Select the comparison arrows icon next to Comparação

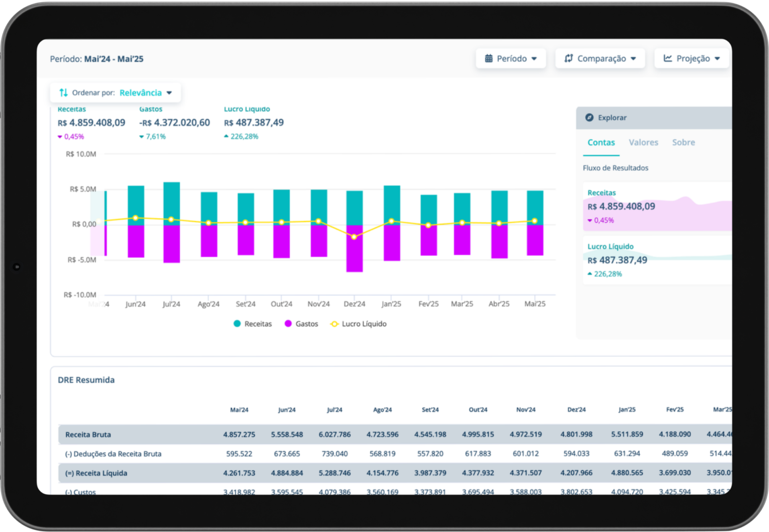point(570,58)
